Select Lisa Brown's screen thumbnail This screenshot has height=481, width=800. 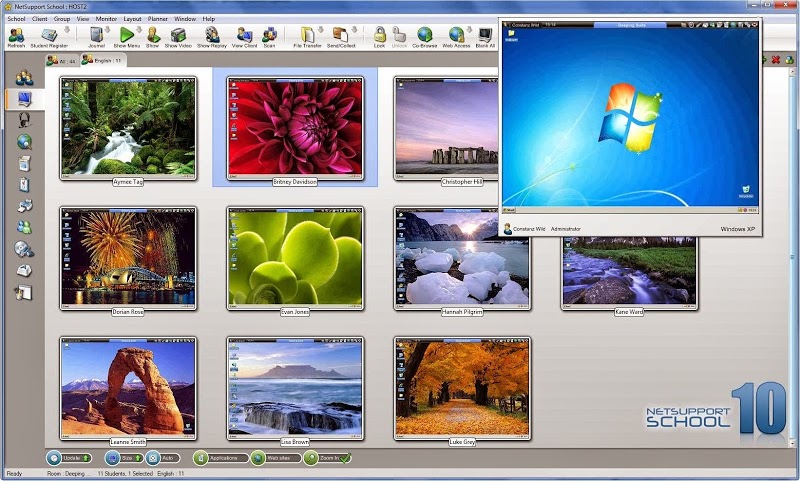pos(295,389)
